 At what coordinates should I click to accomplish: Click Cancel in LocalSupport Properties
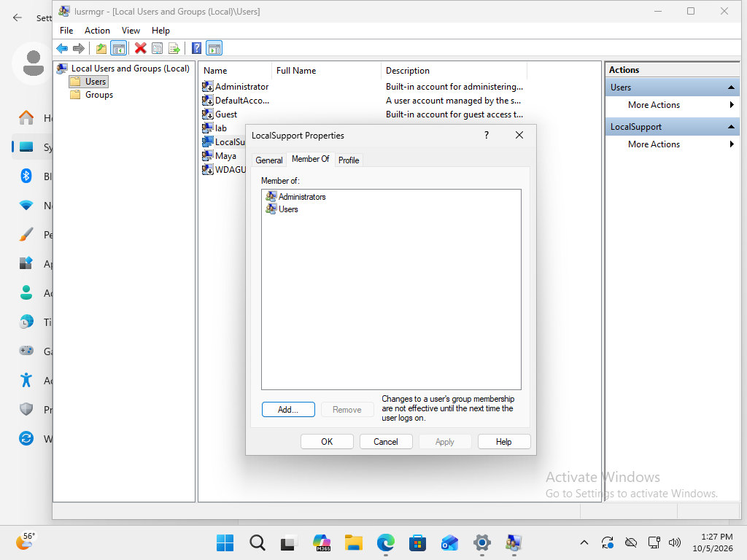click(x=386, y=441)
